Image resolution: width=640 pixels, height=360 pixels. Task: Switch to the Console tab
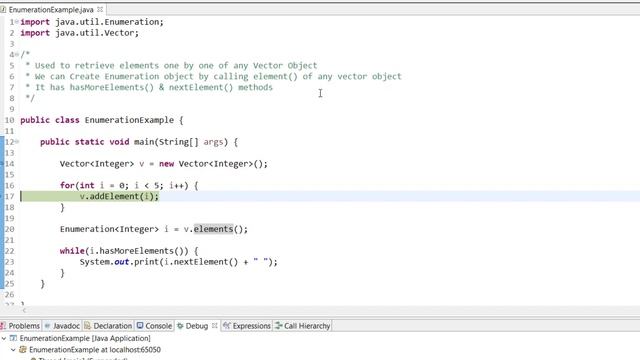(154, 326)
